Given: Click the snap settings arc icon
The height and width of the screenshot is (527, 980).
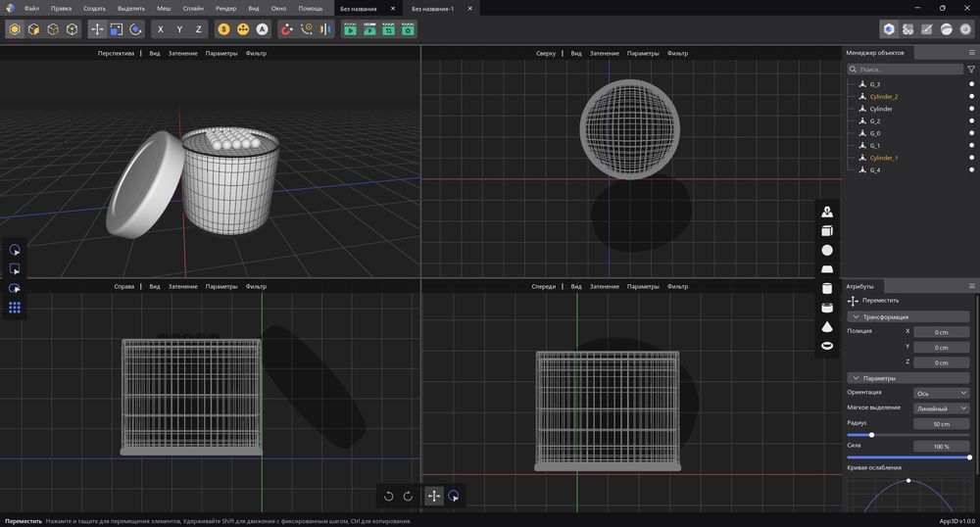Looking at the screenshot, I should point(306,29).
